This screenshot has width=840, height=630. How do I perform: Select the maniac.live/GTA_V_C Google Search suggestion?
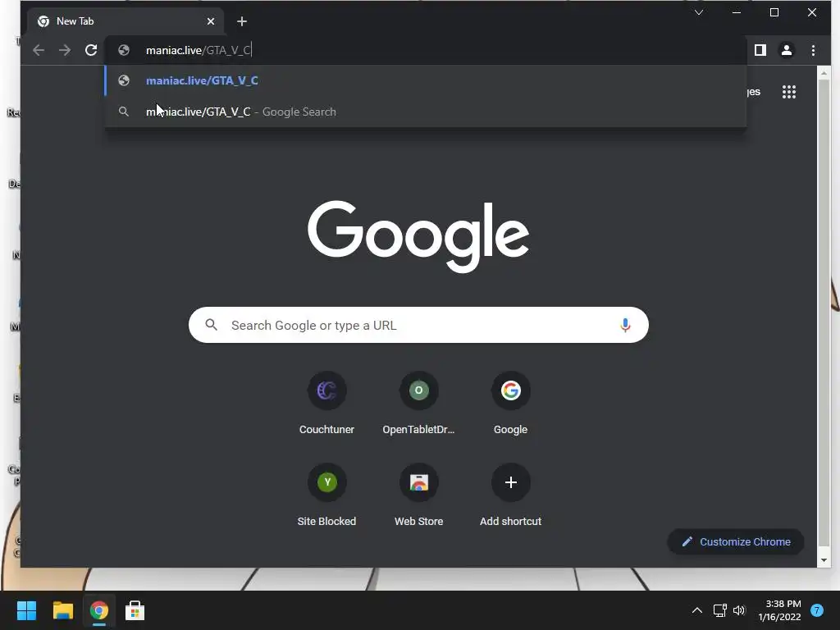[x=426, y=112]
